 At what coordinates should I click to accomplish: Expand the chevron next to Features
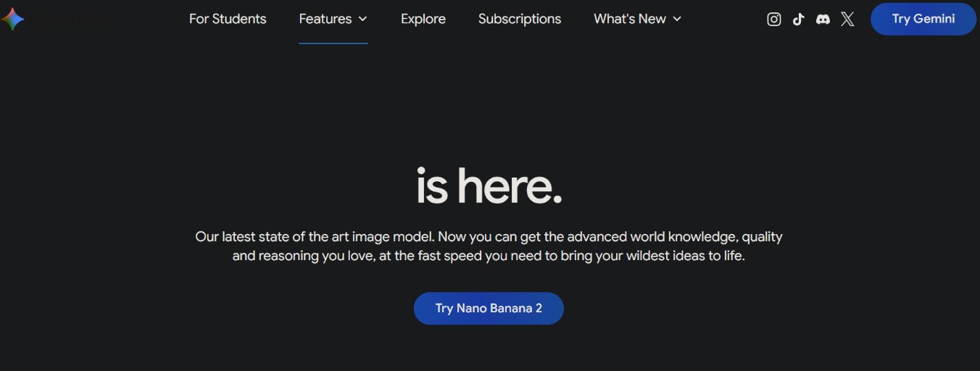362,20
